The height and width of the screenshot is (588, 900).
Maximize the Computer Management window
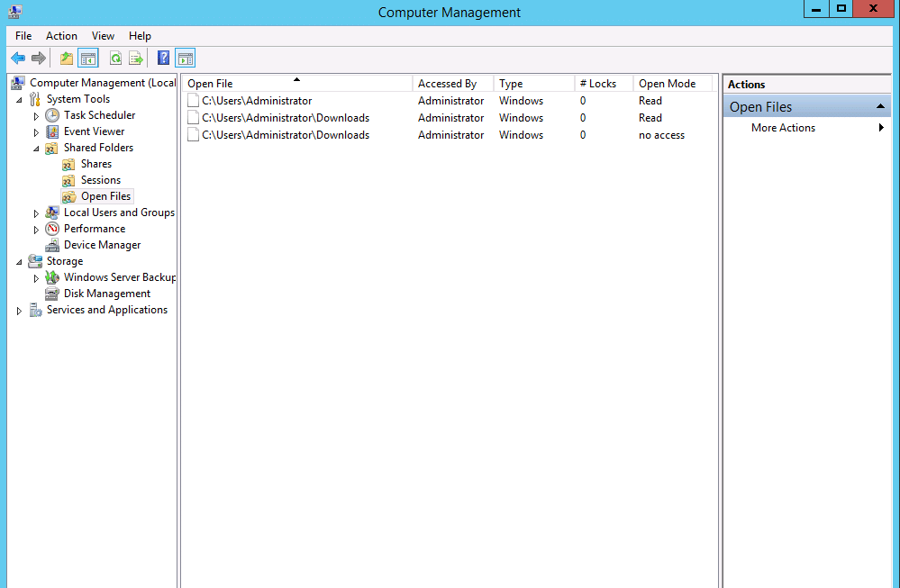pyautogui.click(x=841, y=9)
